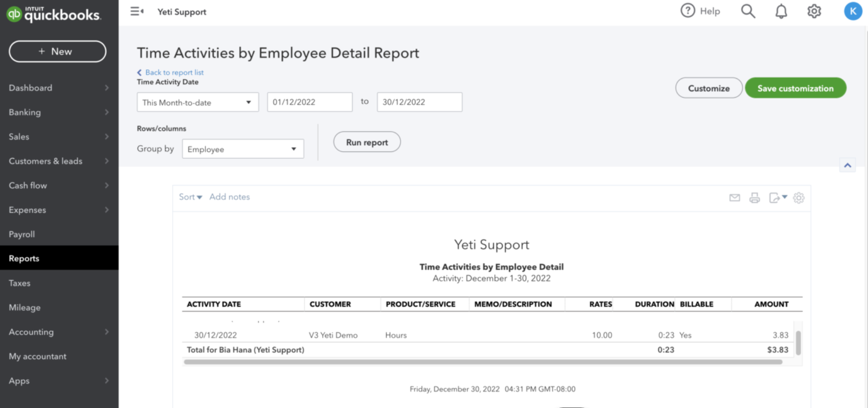Click the RATES column header
Image resolution: width=868 pixels, height=408 pixels.
[601, 304]
